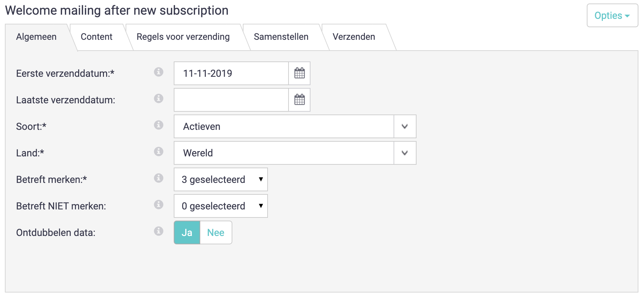The image size is (644, 296).
Task: Open the Opties menu
Action: click(x=612, y=15)
